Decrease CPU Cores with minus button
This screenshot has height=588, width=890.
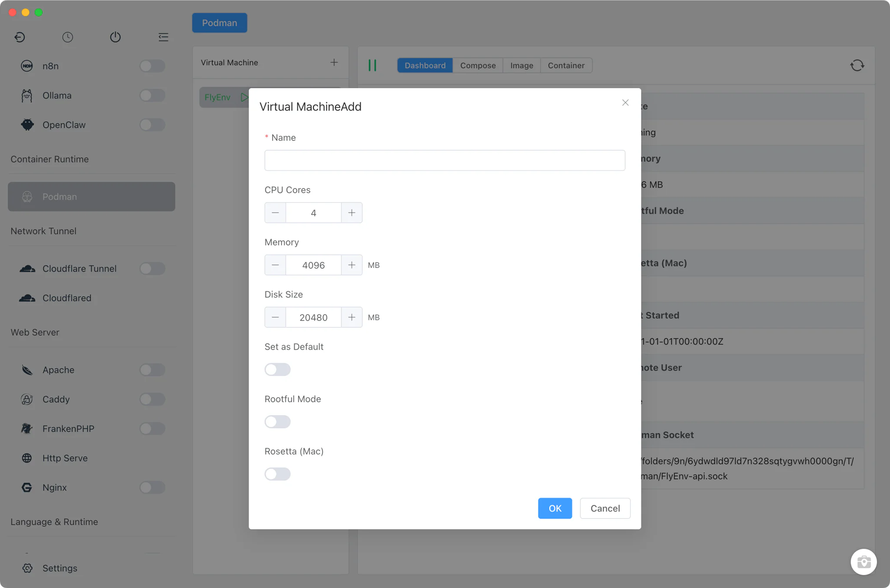pos(275,213)
